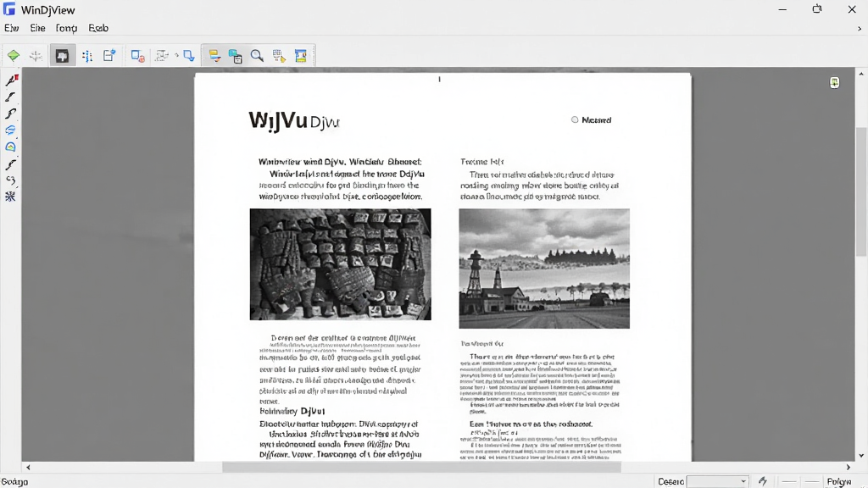Select the blue swirl annotation tool
The height and width of the screenshot is (488, 868).
[10, 130]
